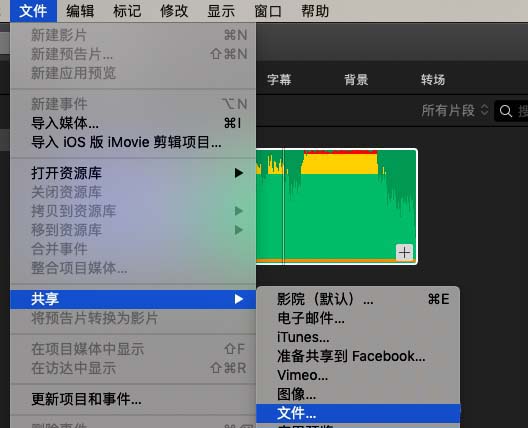Select the green audio waveform clip
This screenshot has width=528, height=428.
[x=337, y=206]
